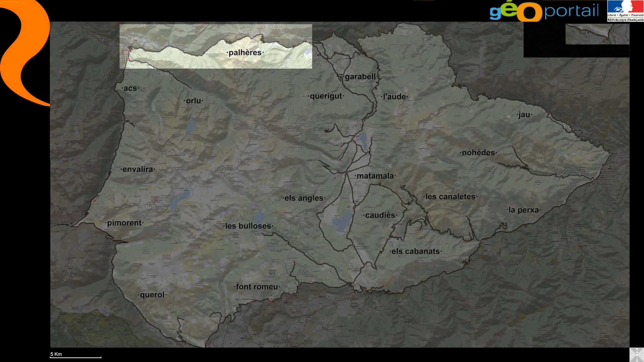
Task: Select the envalira map label
Action: pyautogui.click(x=138, y=169)
